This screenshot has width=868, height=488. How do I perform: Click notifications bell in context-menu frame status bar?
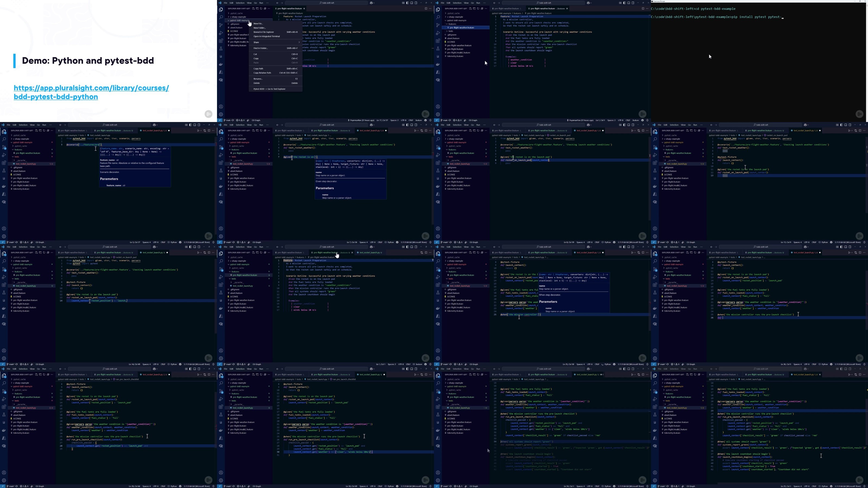click(x=430, y=120)
